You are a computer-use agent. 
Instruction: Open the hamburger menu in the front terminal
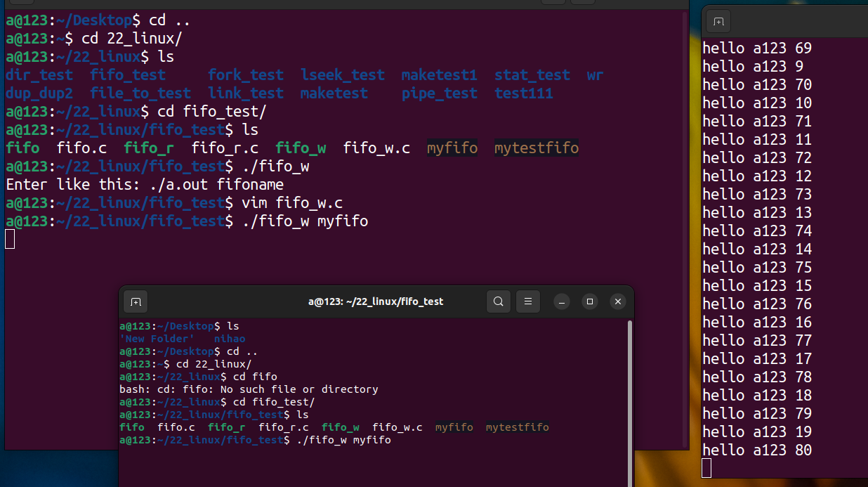point(528,301)
